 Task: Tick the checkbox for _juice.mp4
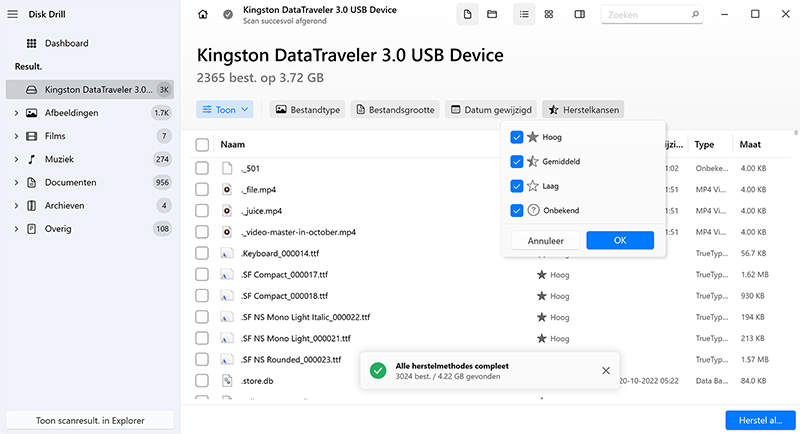pyautogui.click(x=202, y=211)
